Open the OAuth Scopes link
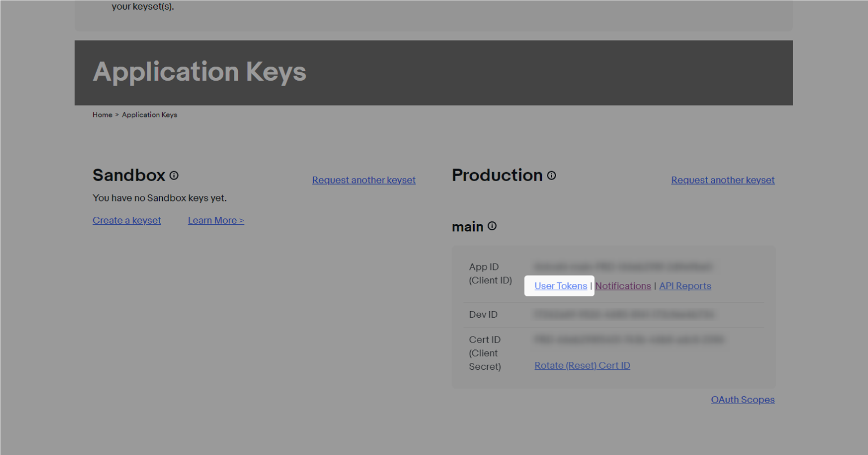 (x=743, y=400)
